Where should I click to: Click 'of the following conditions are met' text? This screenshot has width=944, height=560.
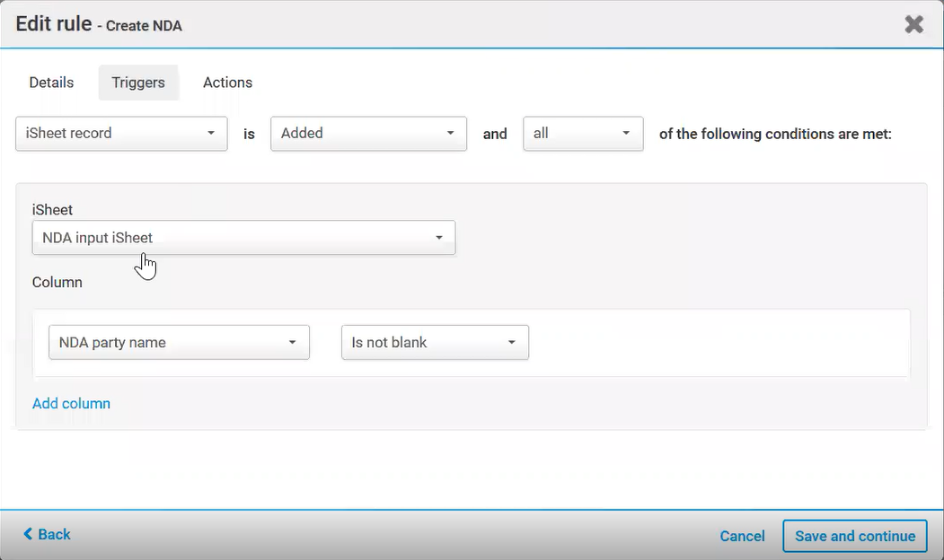[x=775, y=134]
